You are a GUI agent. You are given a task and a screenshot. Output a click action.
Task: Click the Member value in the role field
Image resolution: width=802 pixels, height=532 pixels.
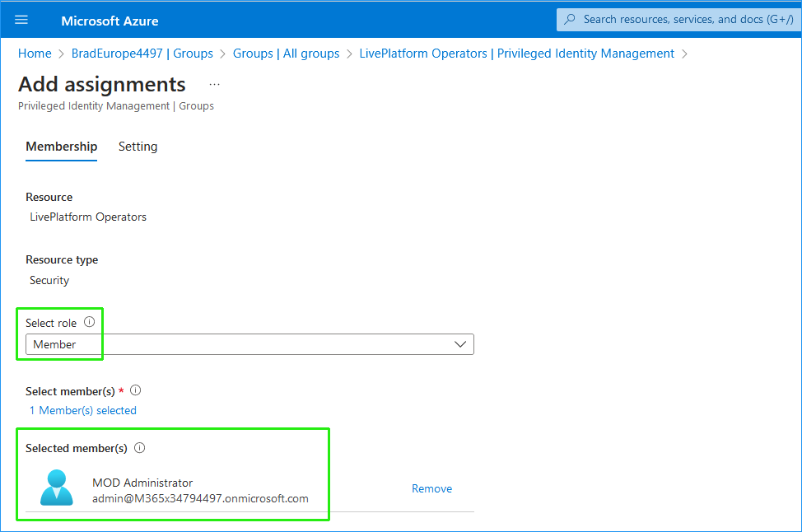[54, 344]
